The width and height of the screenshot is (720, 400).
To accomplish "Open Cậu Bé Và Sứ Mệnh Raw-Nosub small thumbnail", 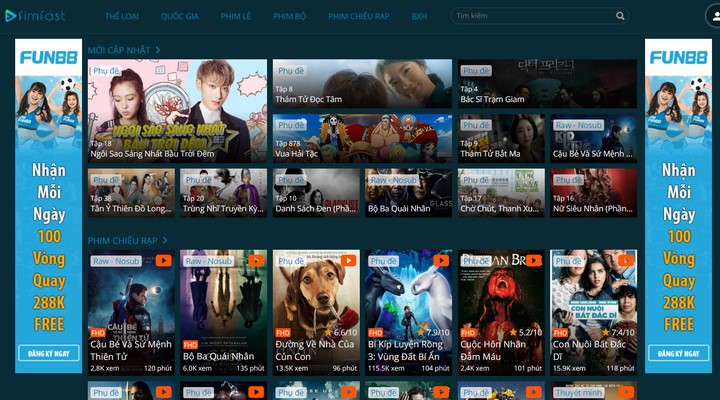I will [594, 138].
